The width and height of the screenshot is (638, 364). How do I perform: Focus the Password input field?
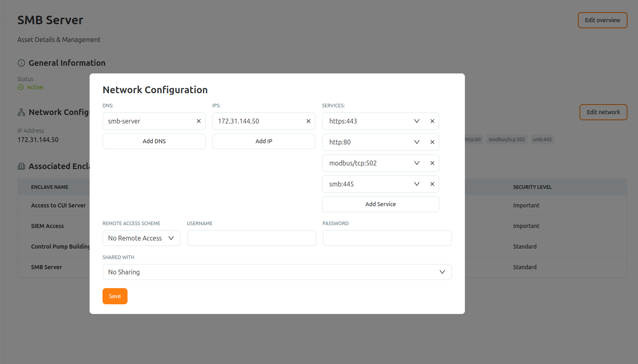[x=387, y=238]
